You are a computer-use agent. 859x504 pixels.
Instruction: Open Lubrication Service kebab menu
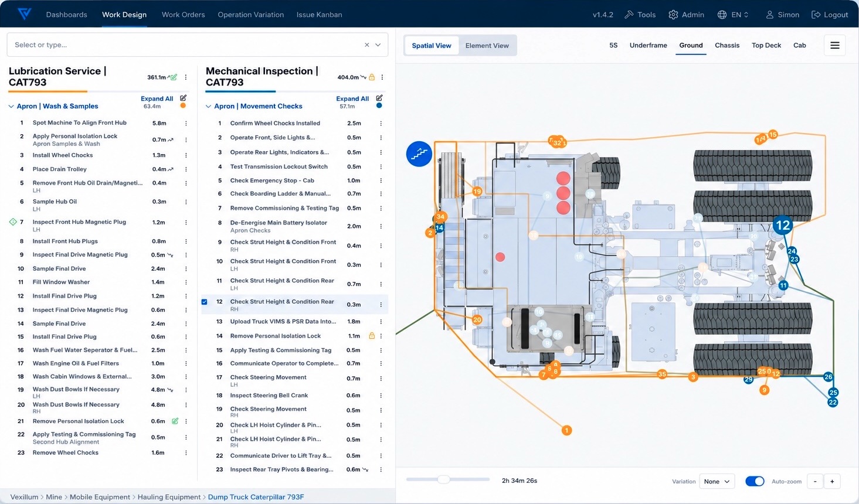point(186,77)
